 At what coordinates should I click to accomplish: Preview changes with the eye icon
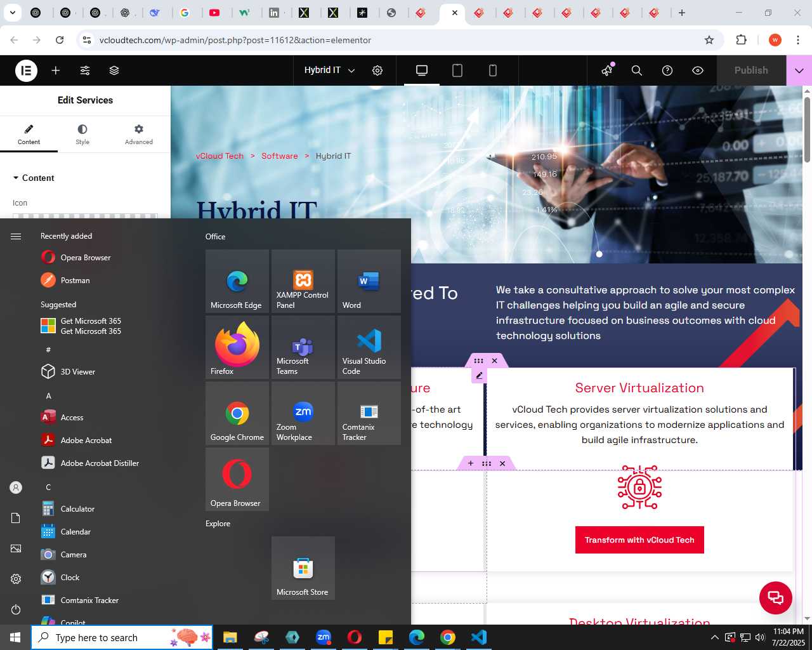[x=698, y=70]
